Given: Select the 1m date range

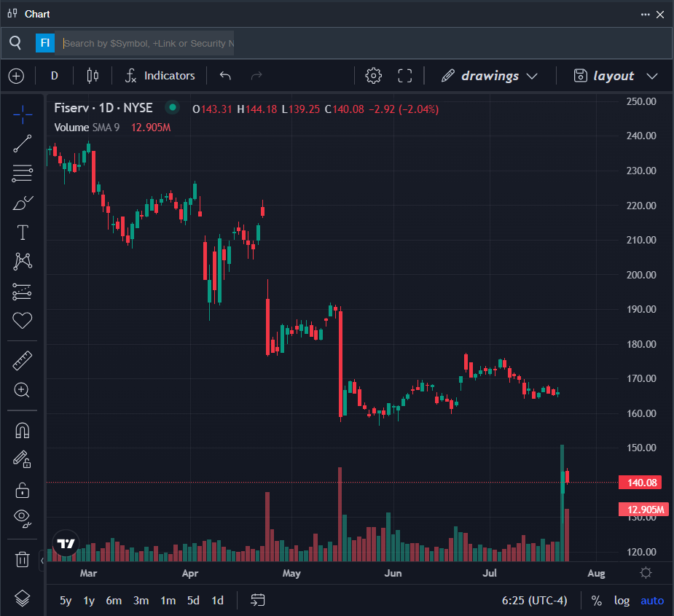Looking at the screenshot, I should (x=168, y=601).
